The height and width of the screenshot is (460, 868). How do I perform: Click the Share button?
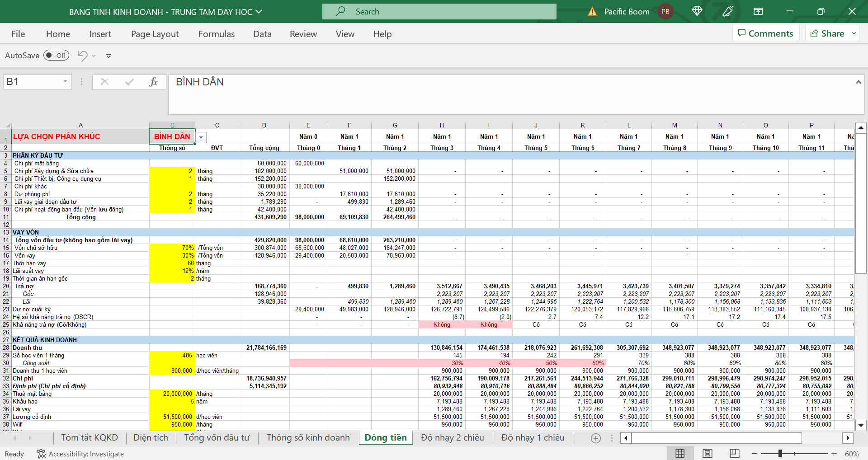827,33
